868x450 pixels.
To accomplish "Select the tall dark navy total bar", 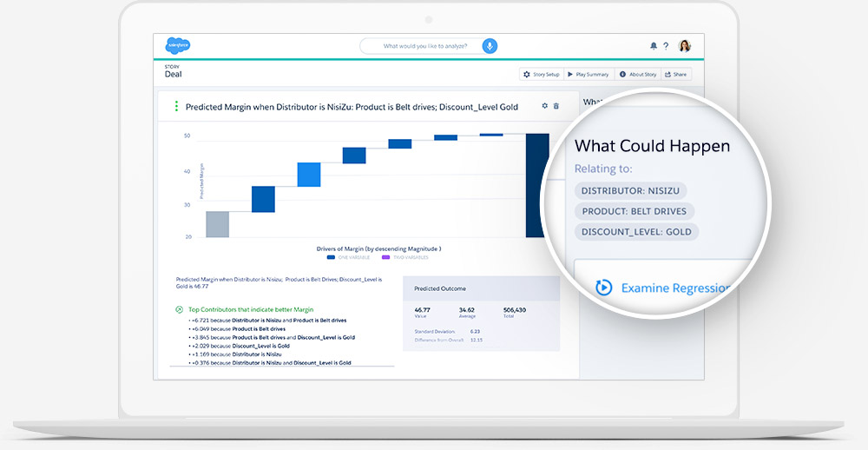I will pyautogui.click(x=537, y=186).
